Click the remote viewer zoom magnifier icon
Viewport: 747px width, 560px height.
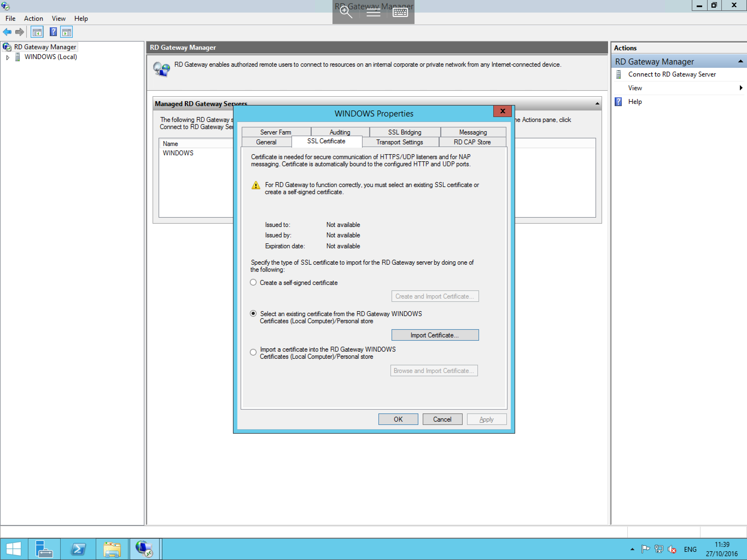tap(346, 13)
